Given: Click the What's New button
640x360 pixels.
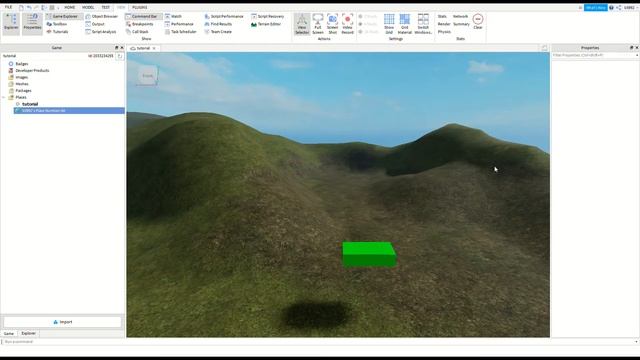Looking at the screenshot, I should coord(596,7).
